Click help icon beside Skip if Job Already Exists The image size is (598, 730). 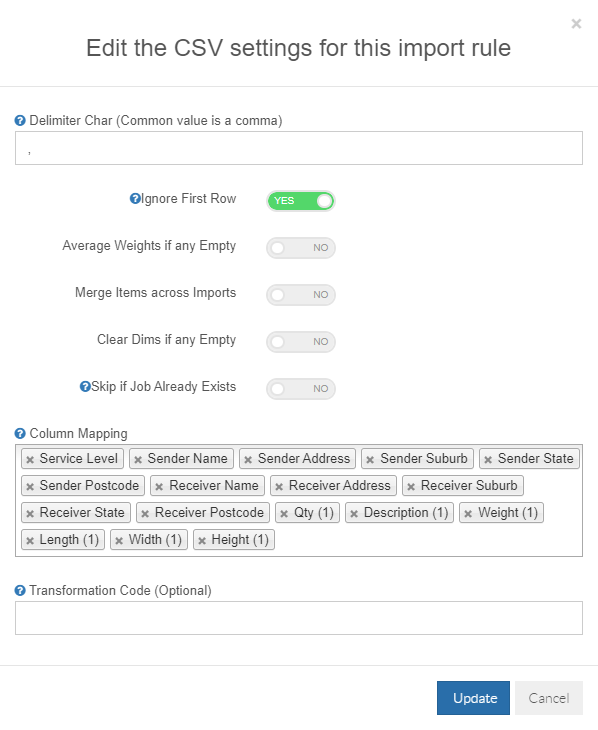coord(85,387)
